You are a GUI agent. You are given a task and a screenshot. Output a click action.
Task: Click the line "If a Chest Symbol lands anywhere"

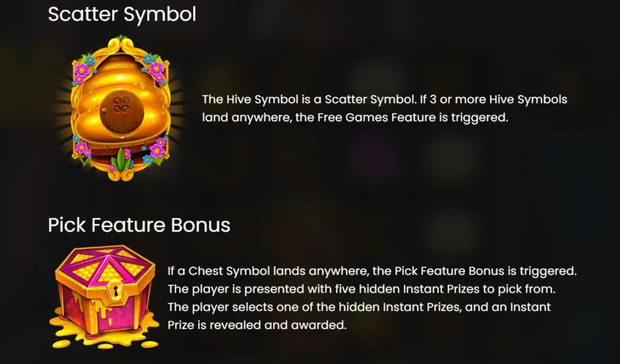click(x=372, y=271)
